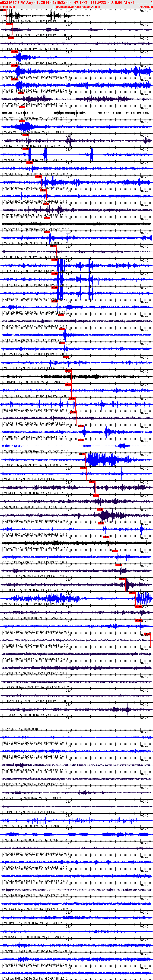The width and height of the screenshot is (153, 980).
Task: Select the TA F05D BHZ trace label
Action: tap(34, 216)
